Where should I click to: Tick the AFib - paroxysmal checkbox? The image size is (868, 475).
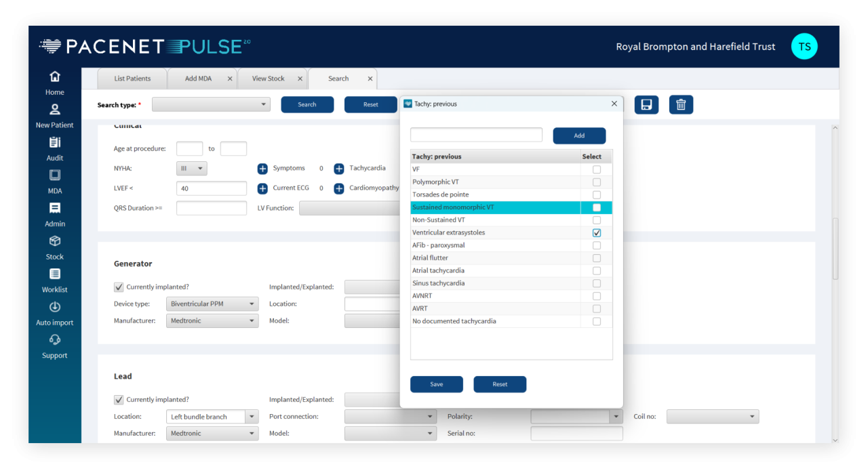coord(597,245)
